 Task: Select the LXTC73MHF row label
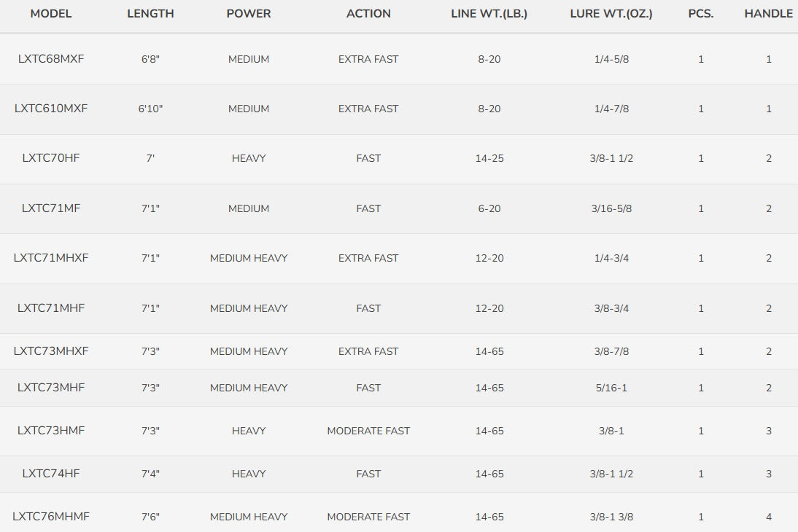click(51, 388)
